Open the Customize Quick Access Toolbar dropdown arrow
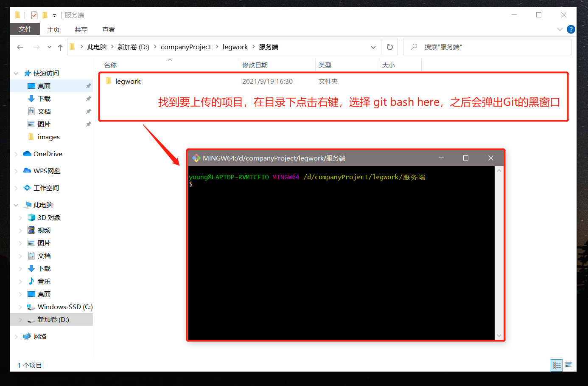The height and width of the screenshot is (386, 588). pos(54,16)
